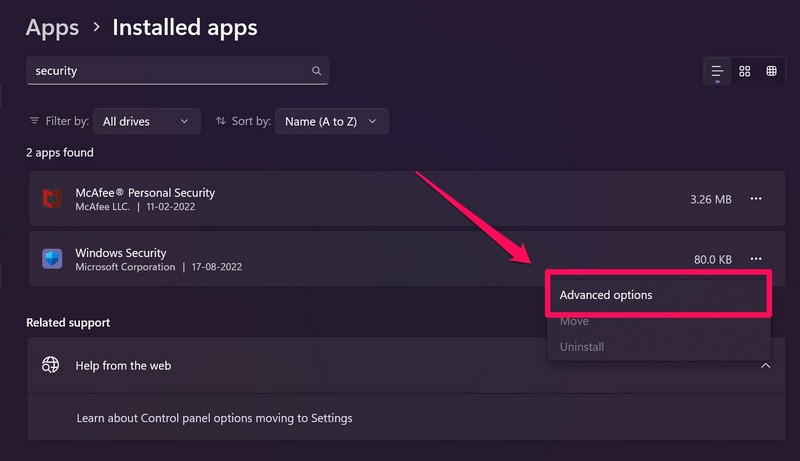This screenshot has width=800, height=461.
Task: Go back to Apps breadcrumb
Action: click(52, 27)
